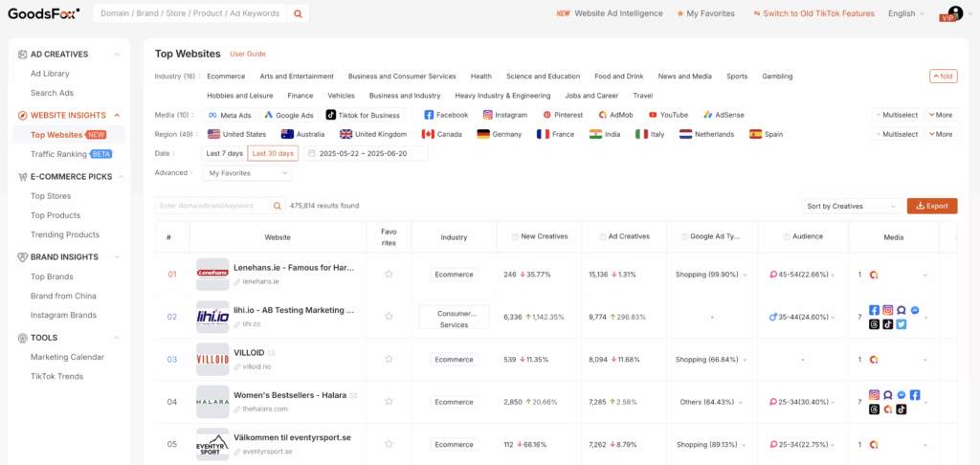Open the Sort by Creatives dropdown
The height and width of the screenshot is (465, 980).
pos(852,206)
